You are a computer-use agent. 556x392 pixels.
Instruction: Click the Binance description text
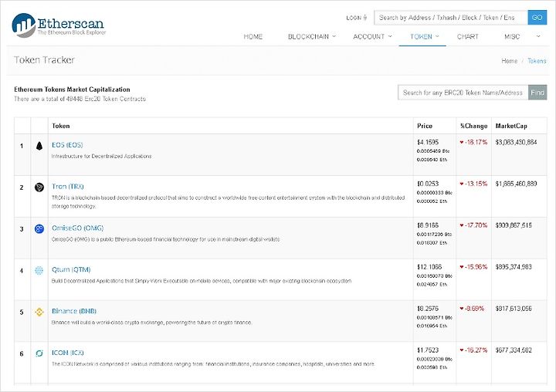coord(152,323)
